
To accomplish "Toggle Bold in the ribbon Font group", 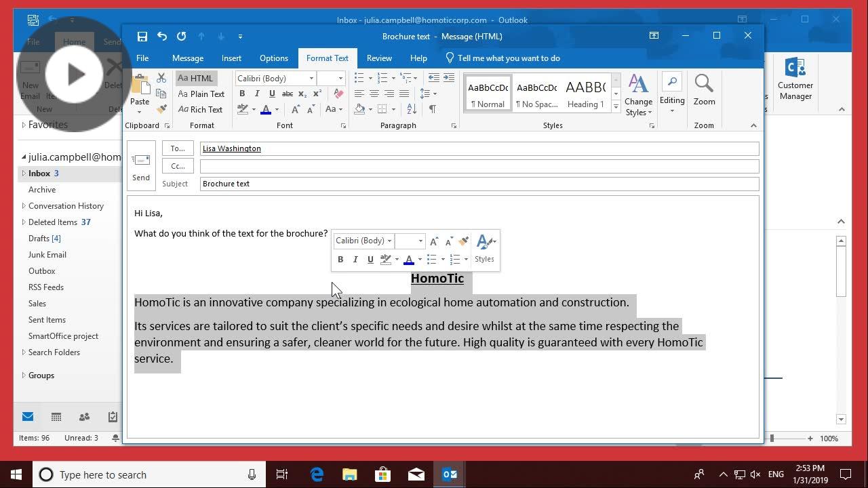I will [242, 94].
